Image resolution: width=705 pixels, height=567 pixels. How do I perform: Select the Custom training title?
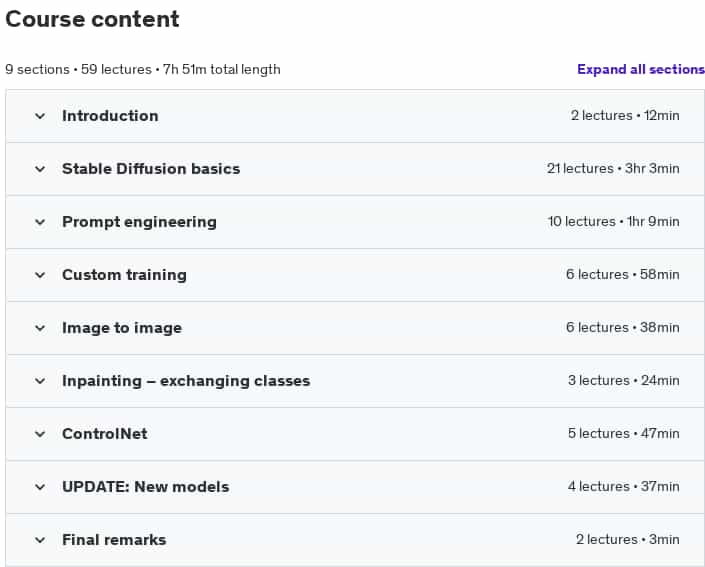[x=125, y=275]
